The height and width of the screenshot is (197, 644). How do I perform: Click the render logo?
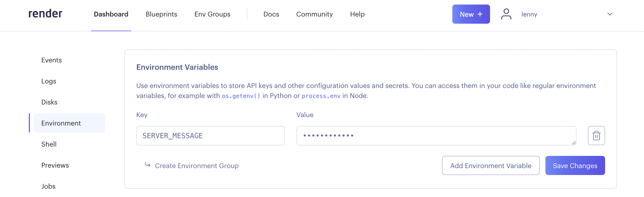pos(45,14)
